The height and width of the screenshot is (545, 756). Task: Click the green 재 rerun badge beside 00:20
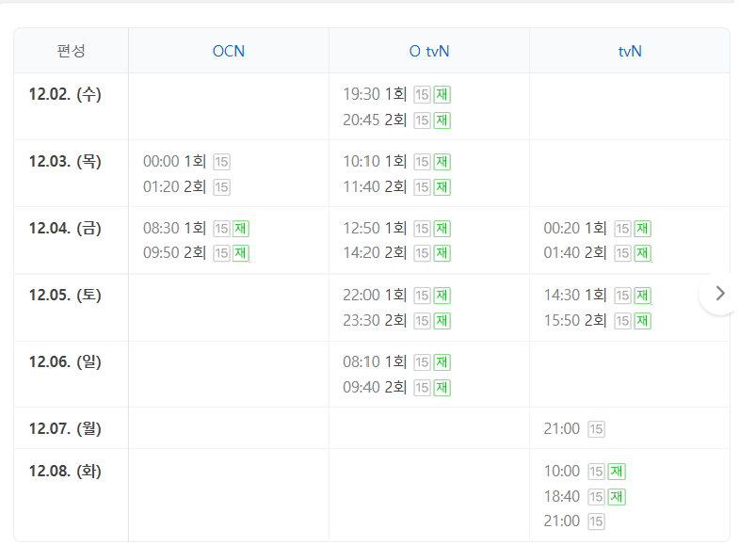[642, 229]
